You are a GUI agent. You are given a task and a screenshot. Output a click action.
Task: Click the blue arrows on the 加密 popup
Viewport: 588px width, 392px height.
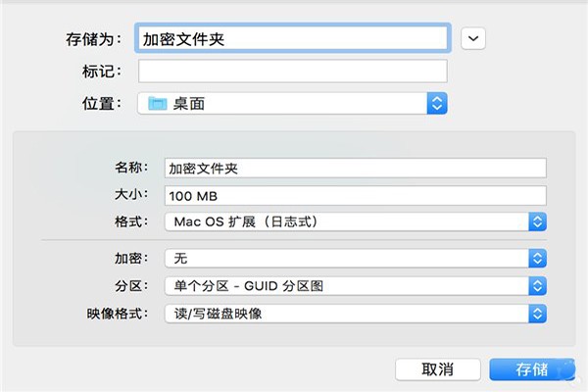tap(536, 258)
